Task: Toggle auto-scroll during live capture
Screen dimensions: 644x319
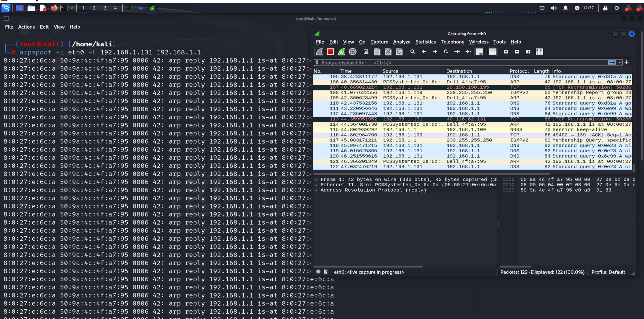Action: (x=479, y=52)
